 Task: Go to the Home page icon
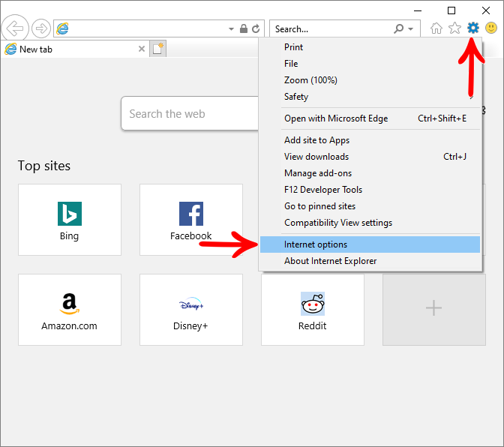point(436,28)
